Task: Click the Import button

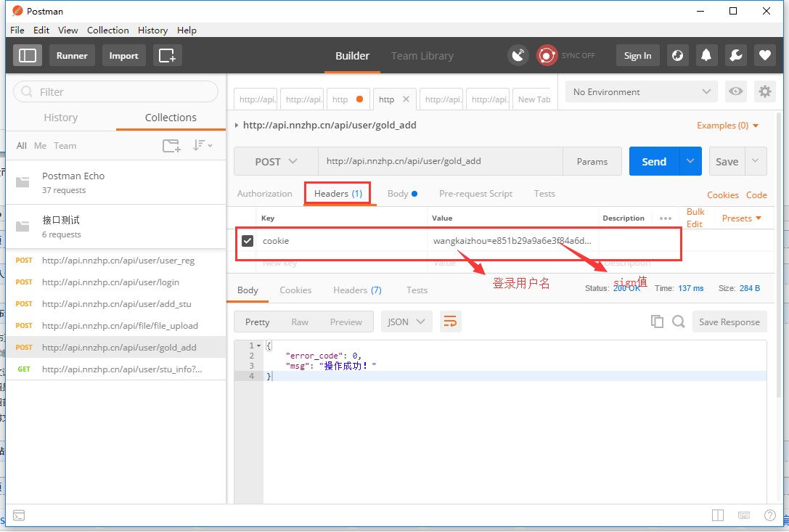Action: click(124, 55)
